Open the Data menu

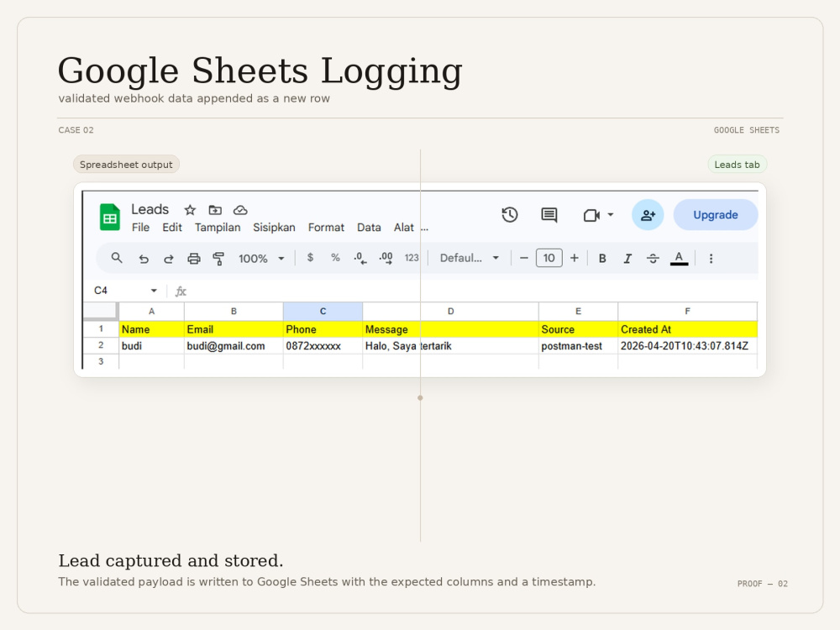tap(369, 228)
